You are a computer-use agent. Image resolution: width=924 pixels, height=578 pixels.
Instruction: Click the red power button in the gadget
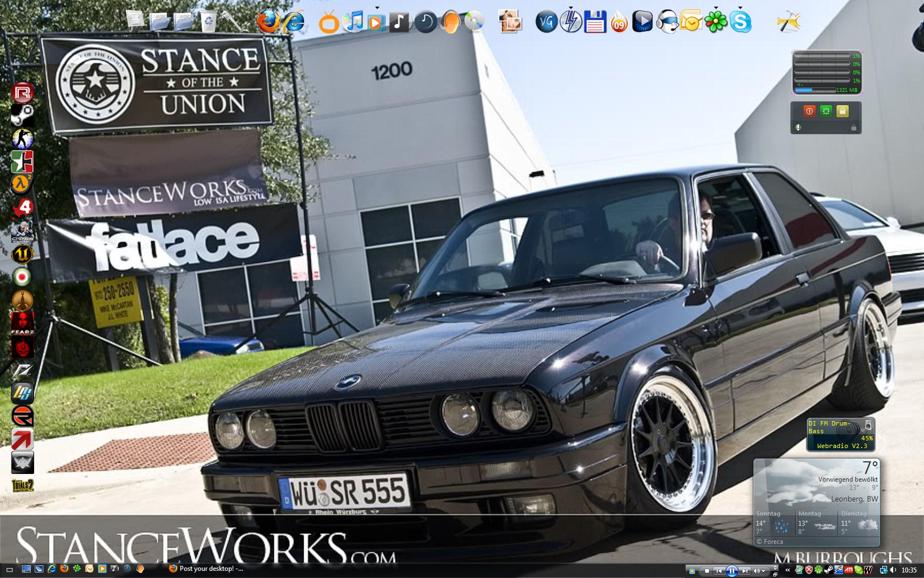(809, 111)
